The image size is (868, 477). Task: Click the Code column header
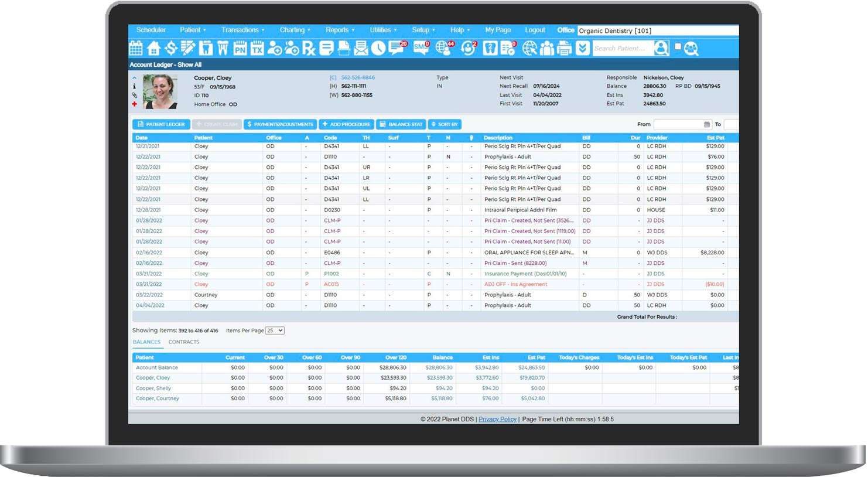pyautogui.click(x=330, y=138)
